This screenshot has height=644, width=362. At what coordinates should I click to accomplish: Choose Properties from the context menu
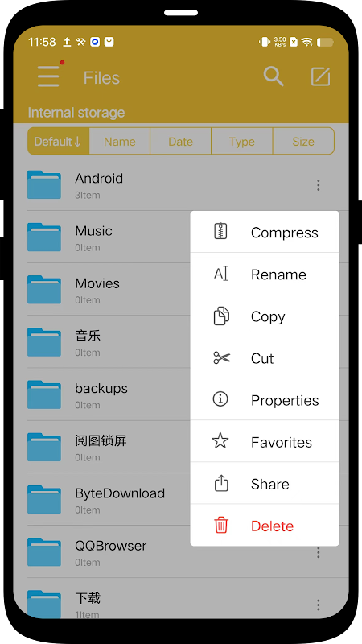[x=265, y=400]
